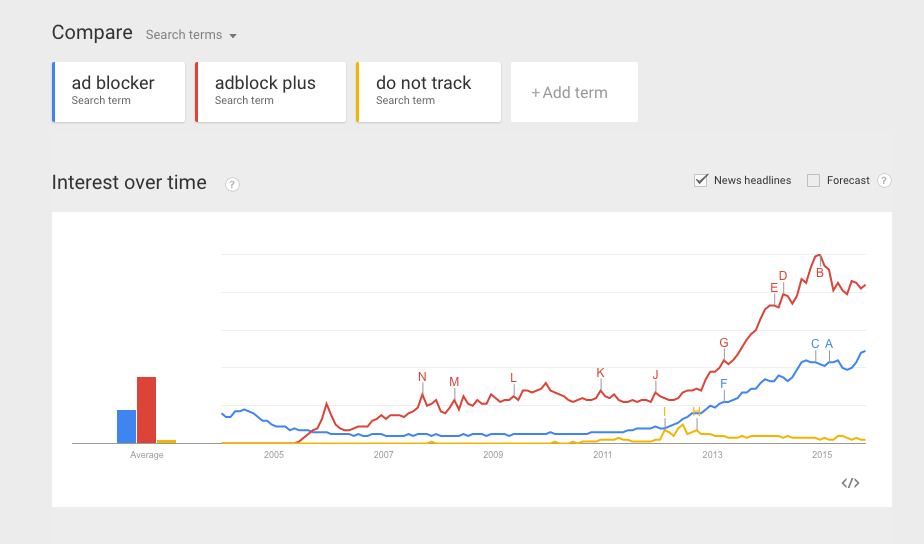The height and width of the screenshot is (544, 924).
Task: Click headline marker G on red line
Action: (724, 343)
